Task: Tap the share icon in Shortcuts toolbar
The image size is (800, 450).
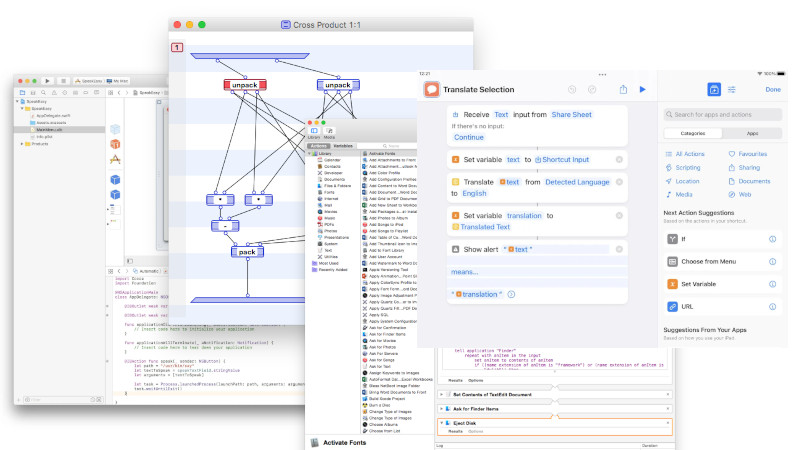Action: pyautogui.click(x=623, y=89)
